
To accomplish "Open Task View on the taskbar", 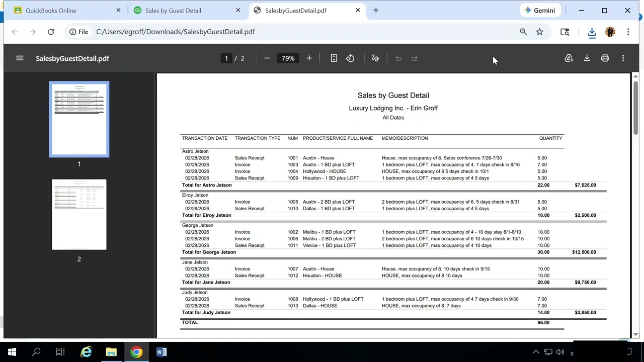I will (60, 352).
